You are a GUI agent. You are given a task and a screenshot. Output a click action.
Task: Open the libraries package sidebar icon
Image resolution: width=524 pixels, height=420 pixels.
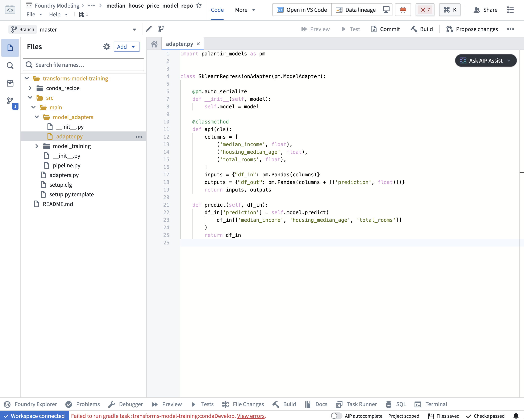10,83
